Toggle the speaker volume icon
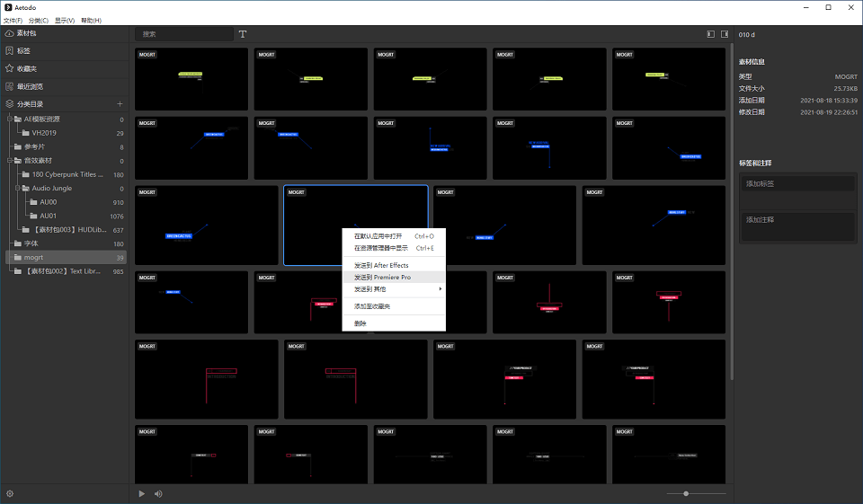Viewport: 863px width, 504px height. (x=158, y=493)
